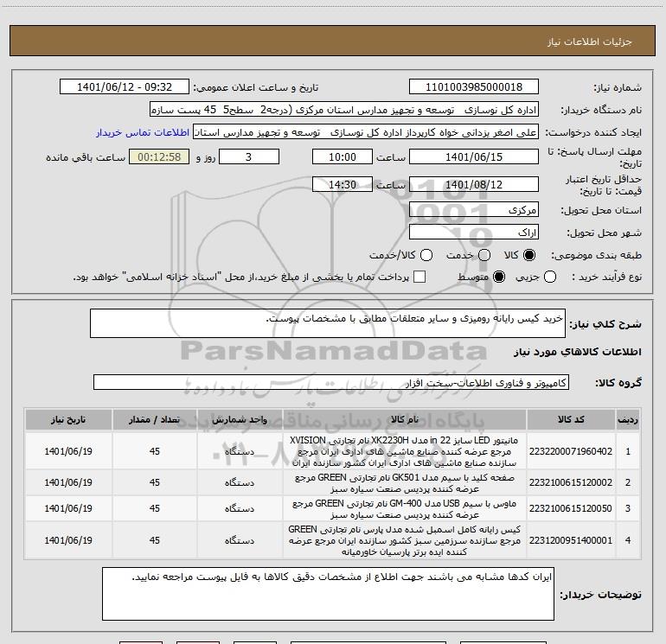This screenshot has height=644, width=666.
Task: Click the XVISION LED monitor item name
Action: pos(405,451)
